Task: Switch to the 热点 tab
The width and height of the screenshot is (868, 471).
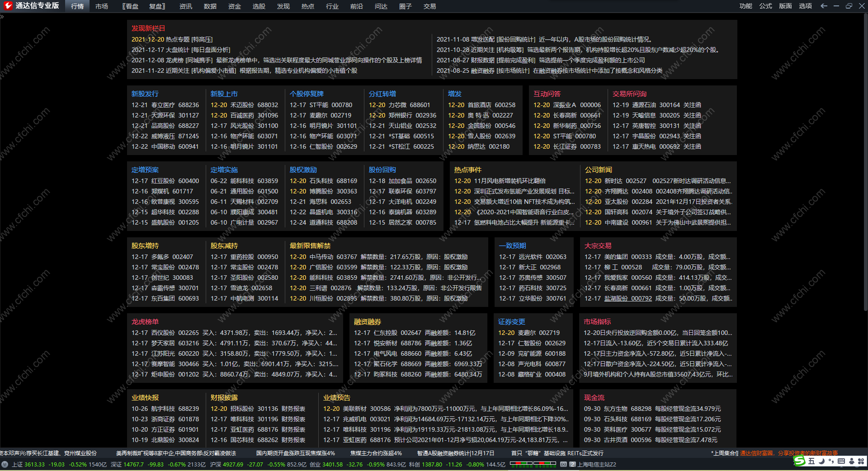Action: [308, 6]
